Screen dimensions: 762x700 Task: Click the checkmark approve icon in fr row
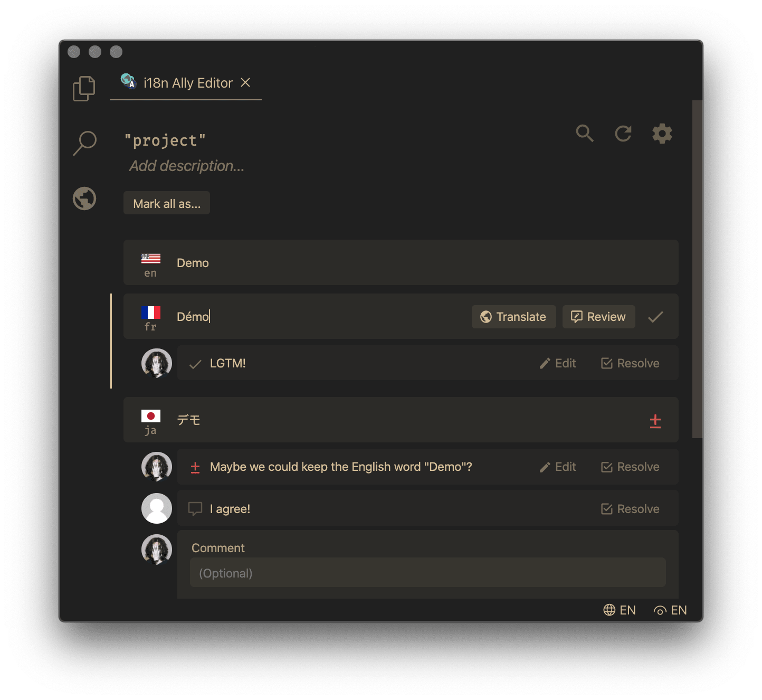(x=655, y=317)
